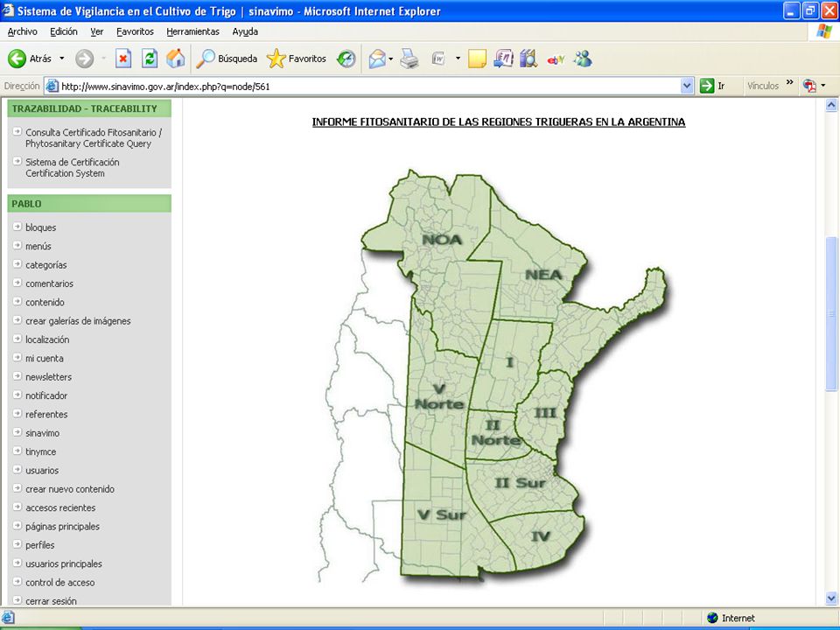840x630 pixels.
Task: Click the Forward navigation arrow
Action: coord(84,59)
